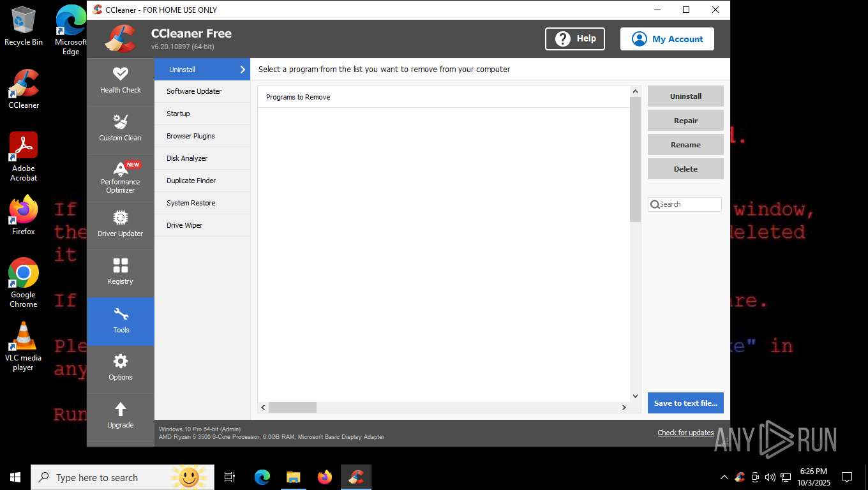This screenshot has width=868, height=490.
Task: Open the Help button
Action: (575, 39)
